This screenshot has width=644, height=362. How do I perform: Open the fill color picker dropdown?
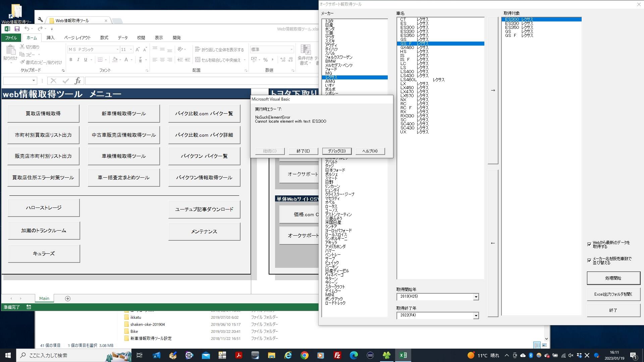(x=120, y=60)
